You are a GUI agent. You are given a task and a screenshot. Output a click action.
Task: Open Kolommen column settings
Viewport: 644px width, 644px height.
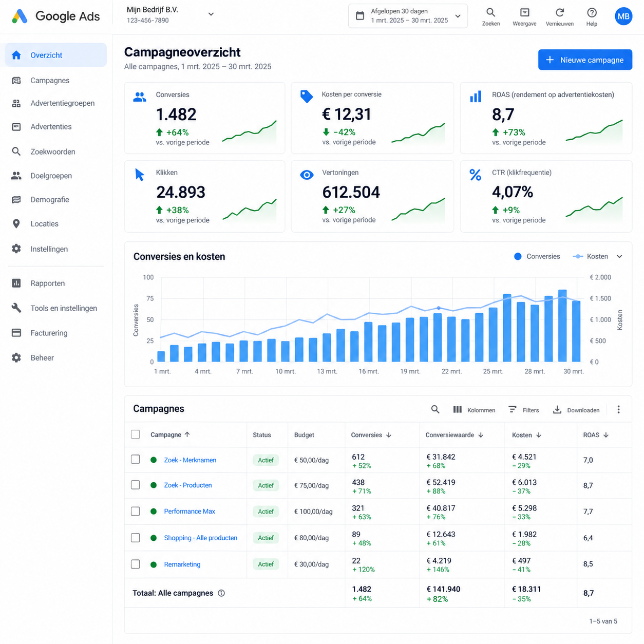point(474,410)
